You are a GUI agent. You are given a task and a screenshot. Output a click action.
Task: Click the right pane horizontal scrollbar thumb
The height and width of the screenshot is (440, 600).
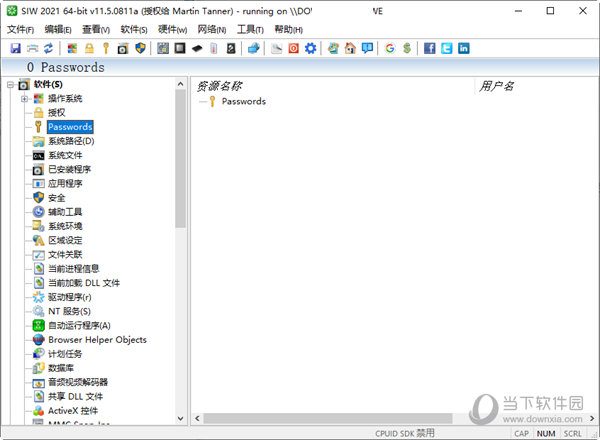click(x=328, y=419)
